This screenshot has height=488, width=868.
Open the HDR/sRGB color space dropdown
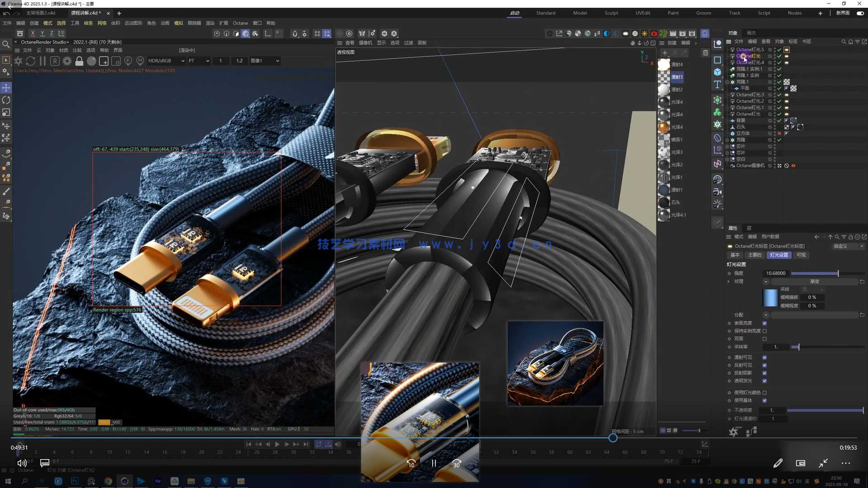tap(166, 61)
